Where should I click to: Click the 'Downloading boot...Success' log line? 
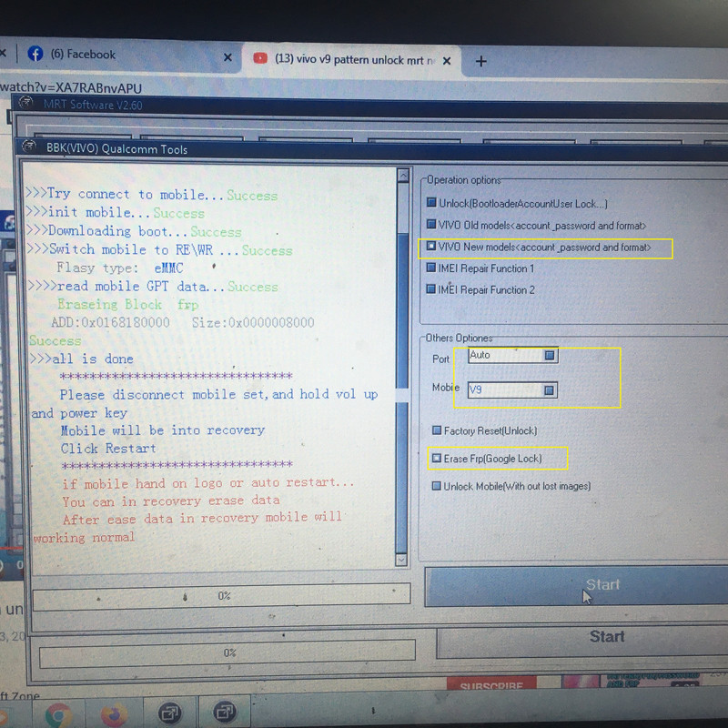tap(134, 231)
